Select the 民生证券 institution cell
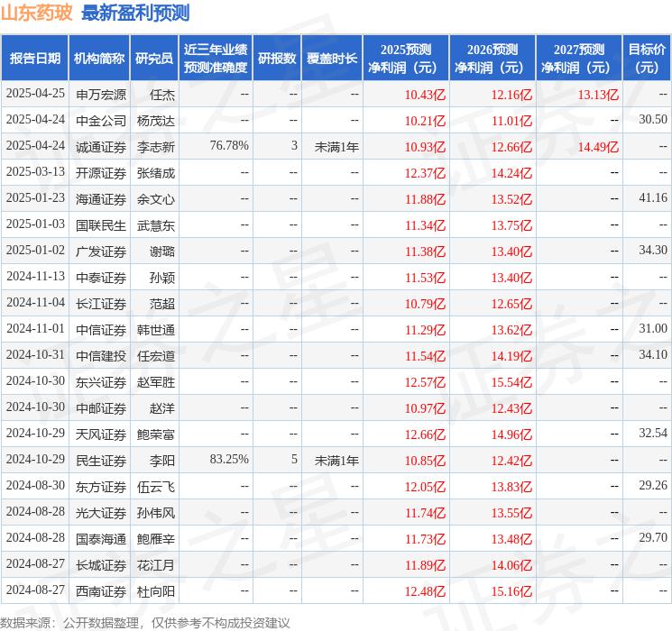Viewport: 672px width, 631px height. [101, 461]
